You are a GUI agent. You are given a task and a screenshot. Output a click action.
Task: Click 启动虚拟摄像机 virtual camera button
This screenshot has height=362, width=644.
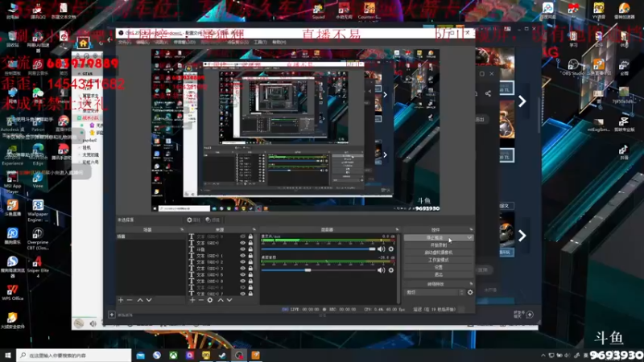[x=438, y=253]
